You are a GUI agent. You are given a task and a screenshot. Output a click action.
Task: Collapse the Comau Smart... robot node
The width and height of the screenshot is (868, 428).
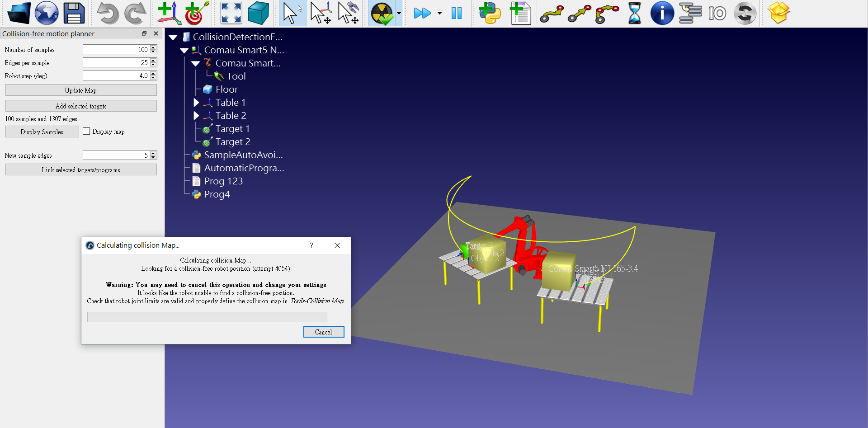(196, 63)
